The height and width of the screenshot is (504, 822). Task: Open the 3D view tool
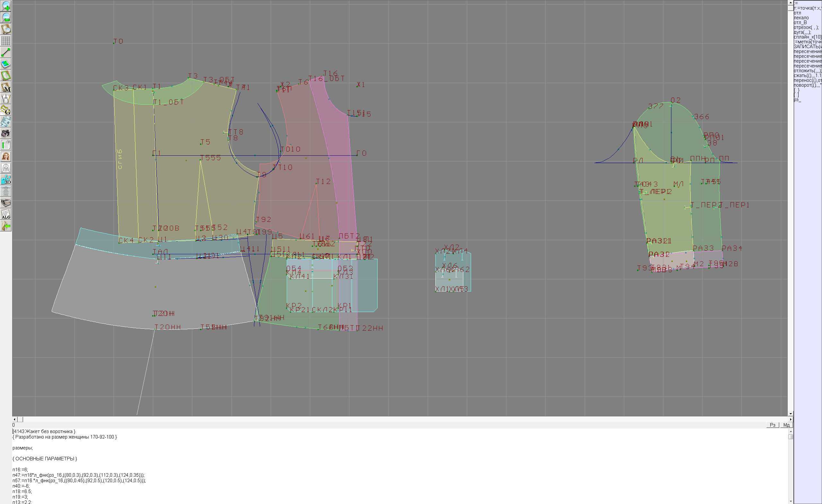pos(6,180)
